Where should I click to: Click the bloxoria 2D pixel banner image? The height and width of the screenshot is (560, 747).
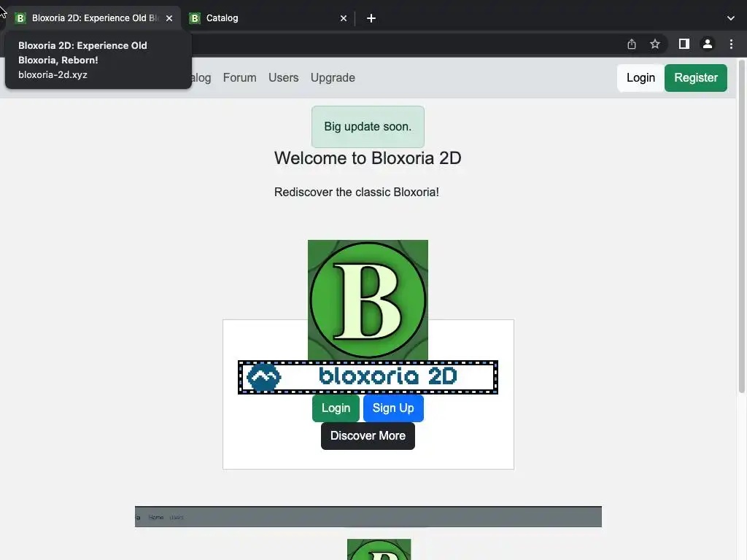point(368,377)
